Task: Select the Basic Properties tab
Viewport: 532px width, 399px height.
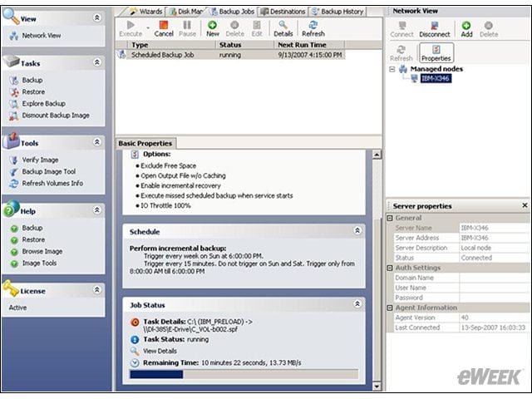Action: (x=145, y=144)
